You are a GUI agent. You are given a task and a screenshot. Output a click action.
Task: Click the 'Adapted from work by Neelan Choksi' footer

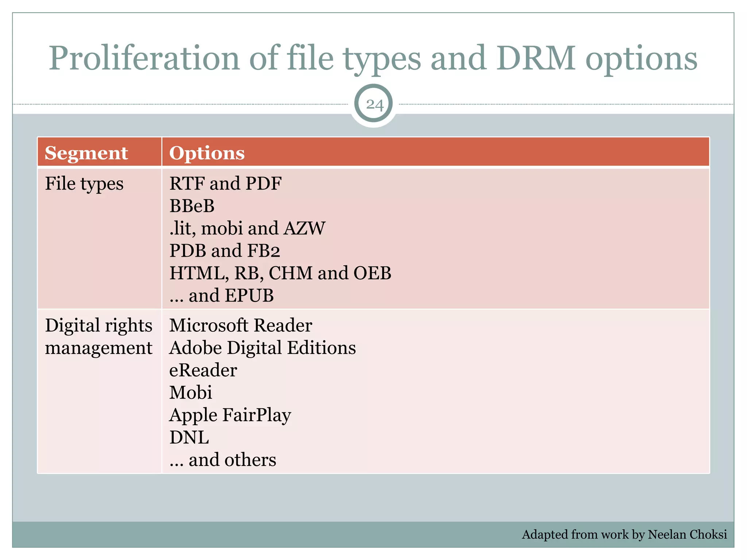point(624,534)
